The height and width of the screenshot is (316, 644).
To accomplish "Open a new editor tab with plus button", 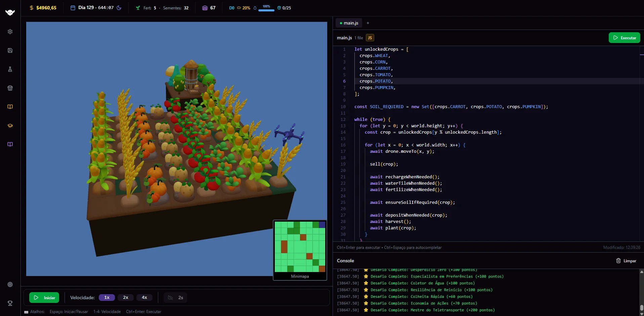I will click(x=368, y=23).
